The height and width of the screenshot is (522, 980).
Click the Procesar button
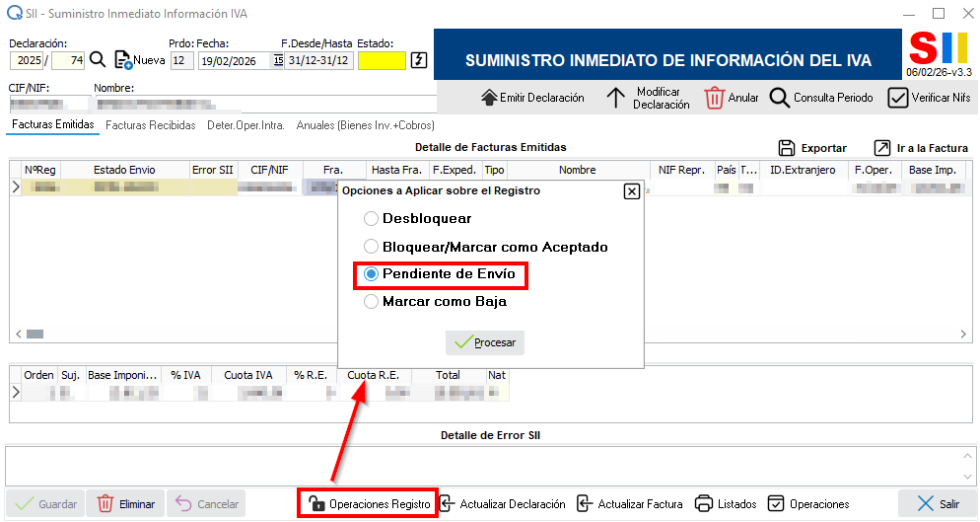tap(485, 342)
